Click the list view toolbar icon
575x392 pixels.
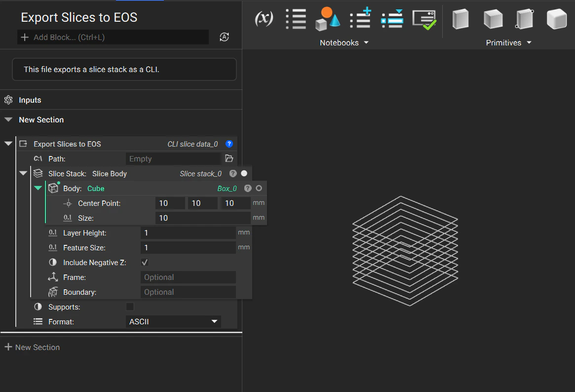(296, 19)
